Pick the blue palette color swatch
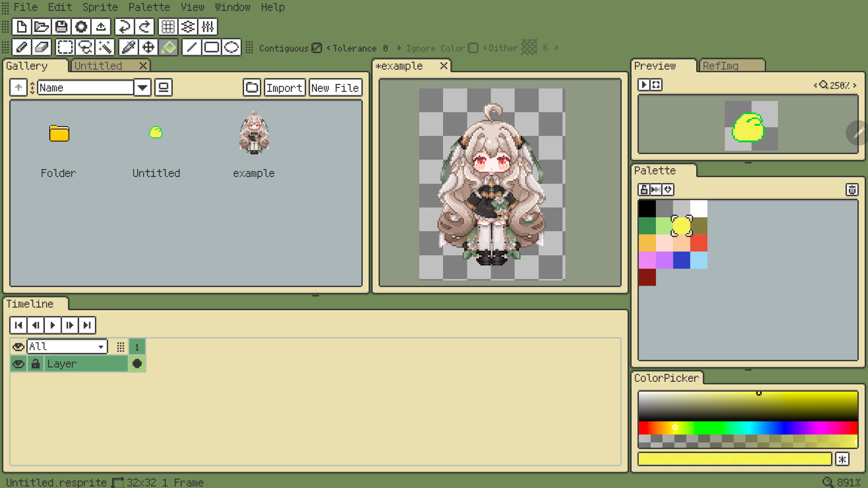The width and height of the screenshot is (868, 488). click(x=681, y=260)
